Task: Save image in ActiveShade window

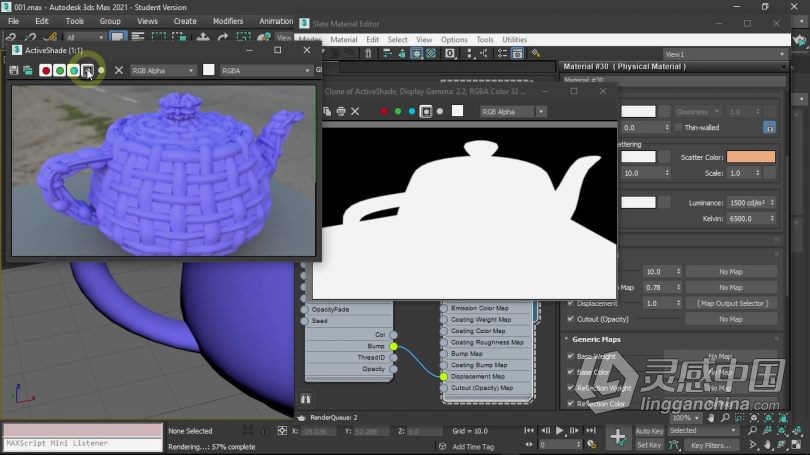Action: click(14, 70)
